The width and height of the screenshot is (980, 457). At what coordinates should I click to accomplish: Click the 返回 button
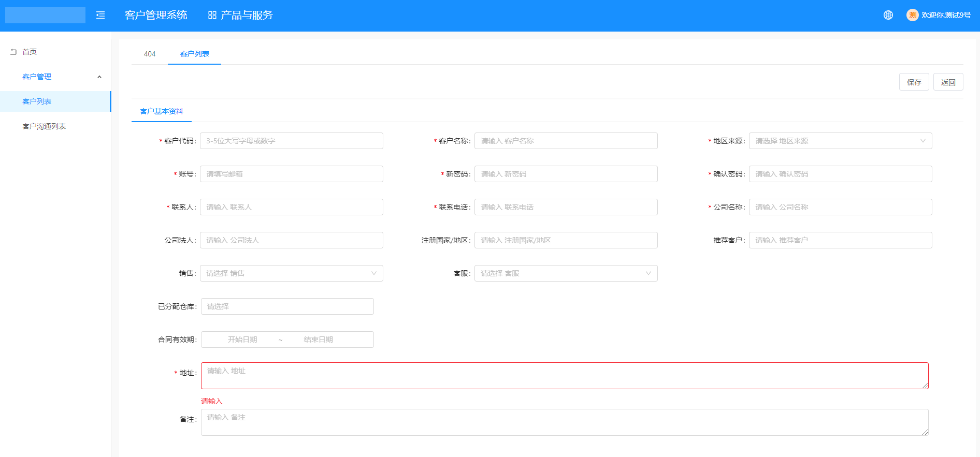click(x=948, y=82)
